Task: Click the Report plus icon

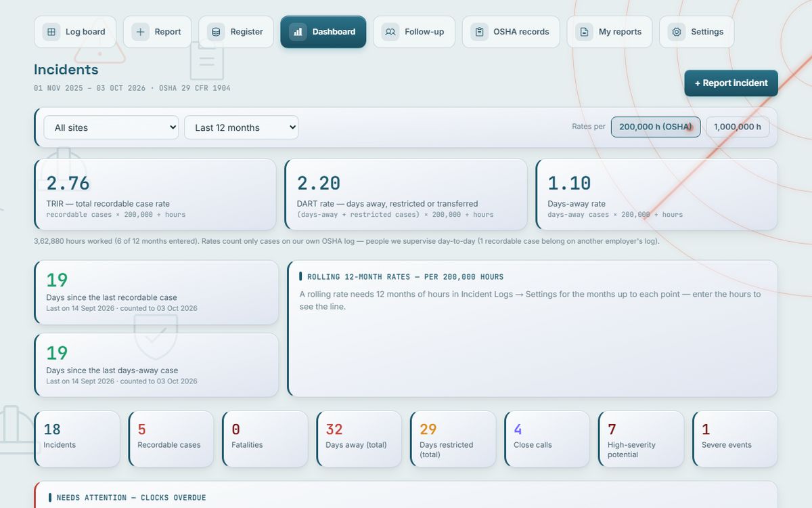Action: (140, 32)
